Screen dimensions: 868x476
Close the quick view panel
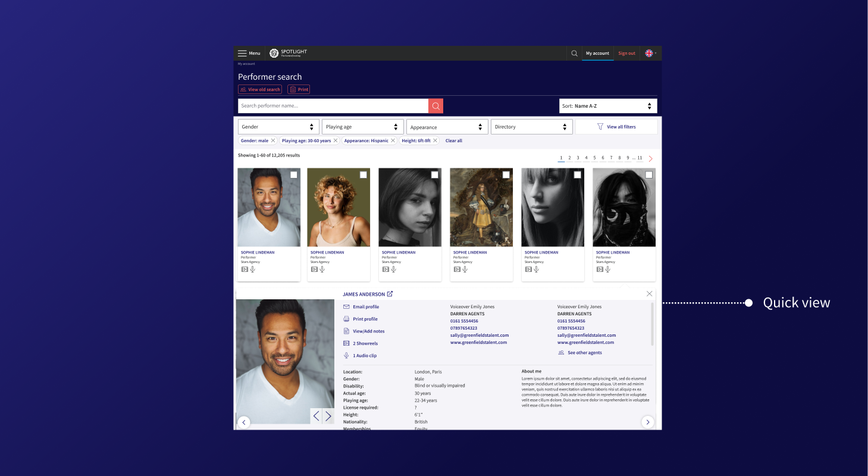tap(649, 294)
